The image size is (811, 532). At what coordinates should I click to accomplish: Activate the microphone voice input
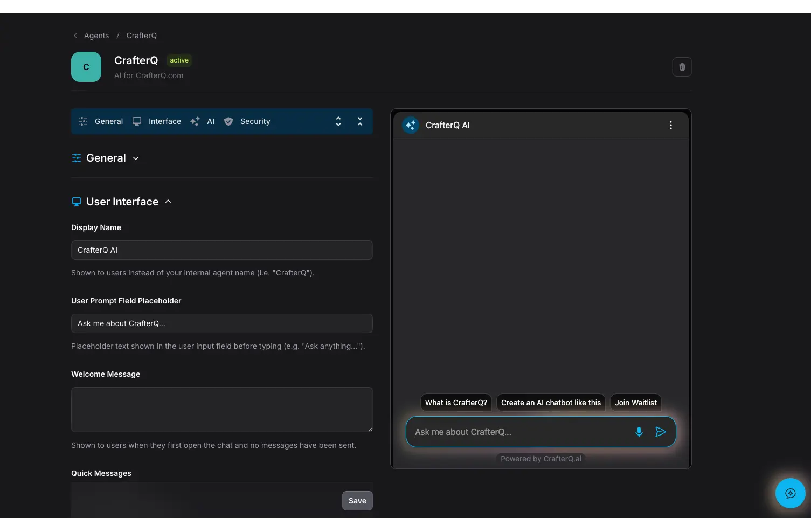click(x=639, y=432)
